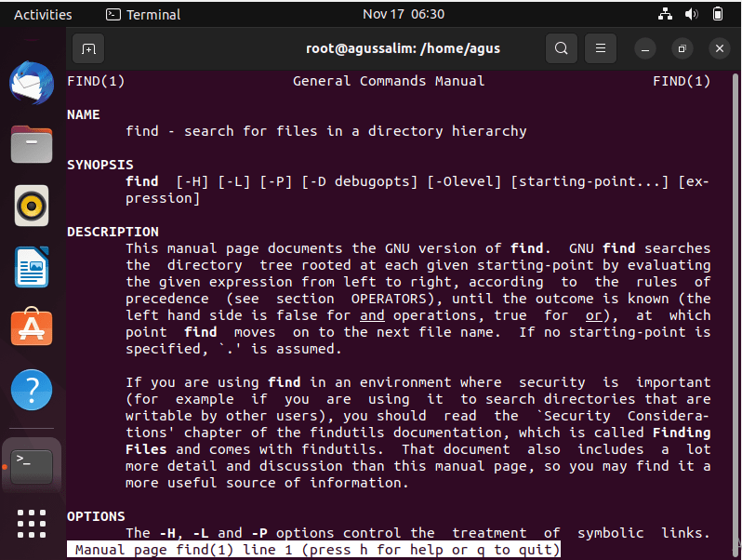Open the Activities overview
The width and height of the screenshot is (742, 560).
[43, 15]
